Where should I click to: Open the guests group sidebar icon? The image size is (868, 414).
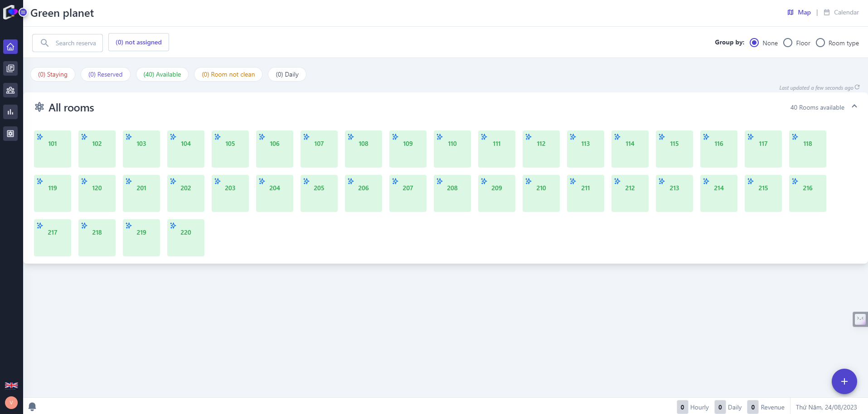pyautogui.click(x=10, y=90)
